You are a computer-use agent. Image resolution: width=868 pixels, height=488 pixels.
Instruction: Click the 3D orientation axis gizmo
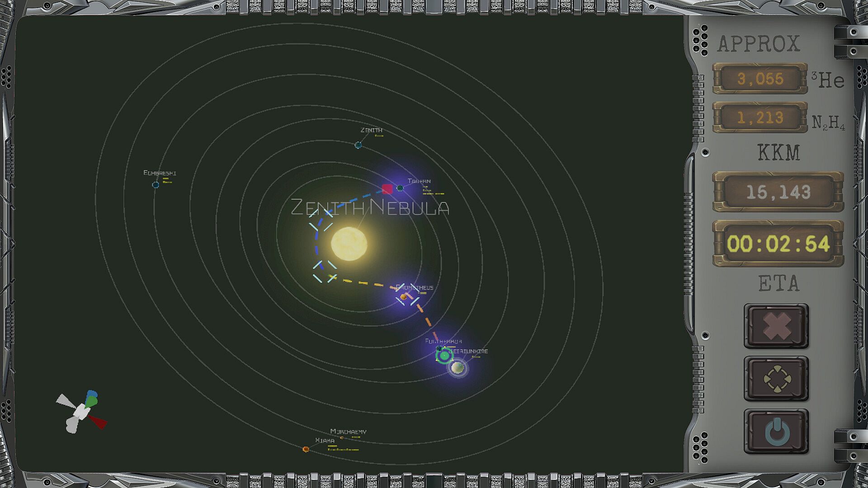[82, 412]
